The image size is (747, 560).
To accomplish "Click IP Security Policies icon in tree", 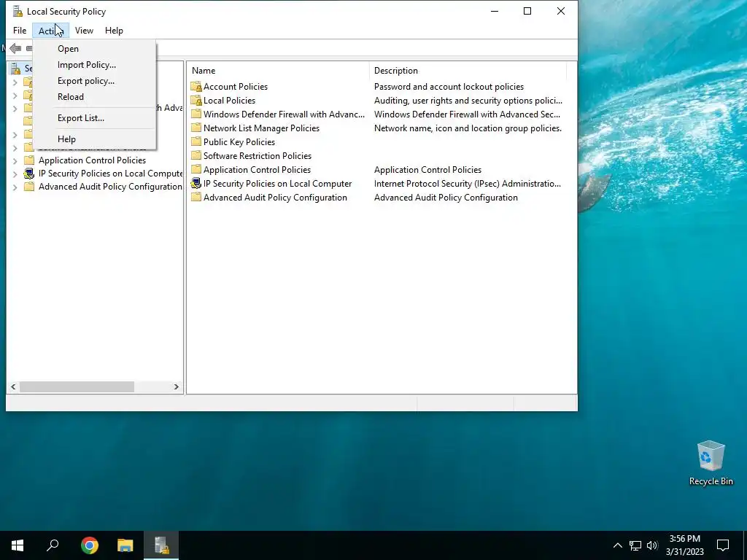I will click(x=29, y=174).
